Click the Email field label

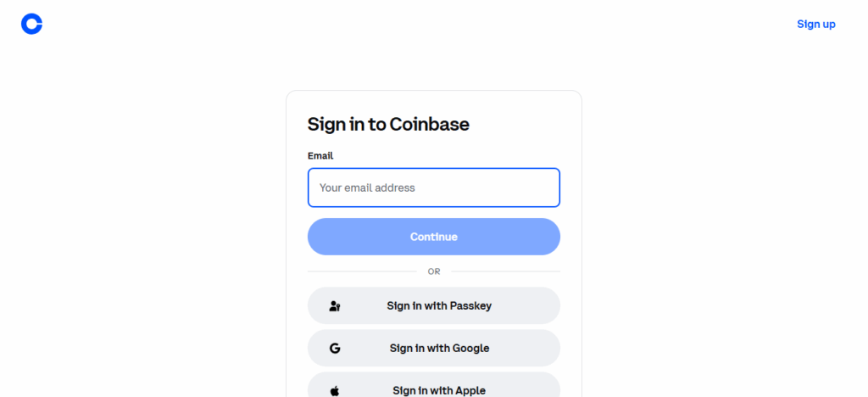(x=320, y=156)
